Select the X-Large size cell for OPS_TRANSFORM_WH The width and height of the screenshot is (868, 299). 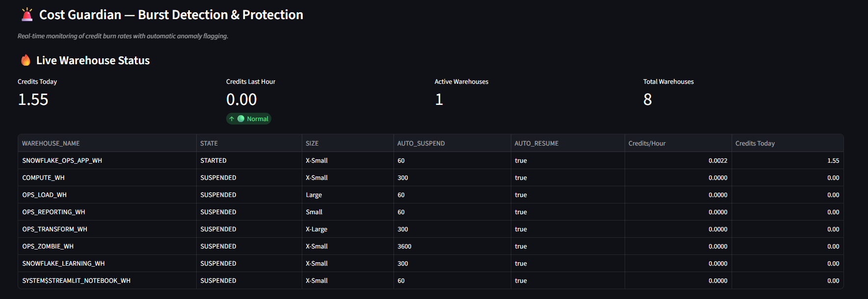316,229
